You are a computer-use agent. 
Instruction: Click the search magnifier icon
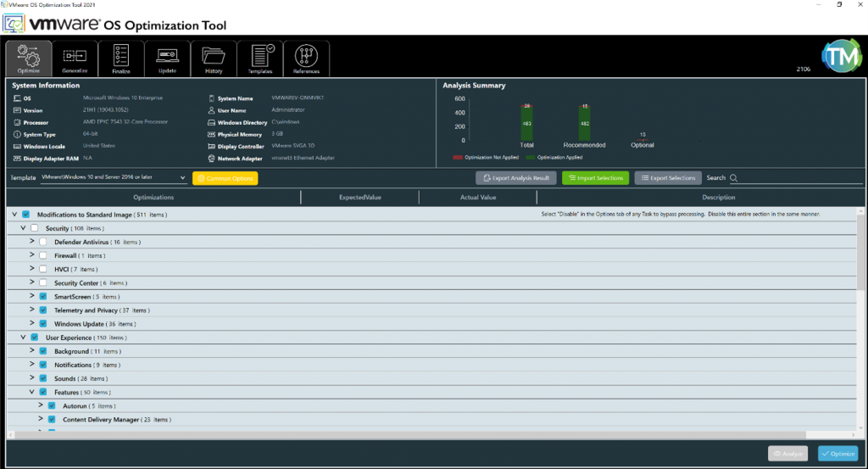tap(733, 178)
